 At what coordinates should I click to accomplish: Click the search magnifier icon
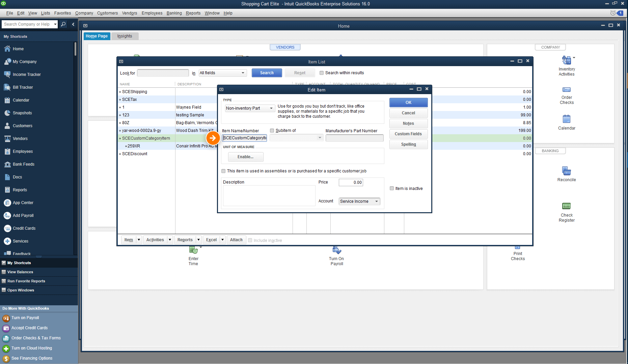click(x=63, y=24)
